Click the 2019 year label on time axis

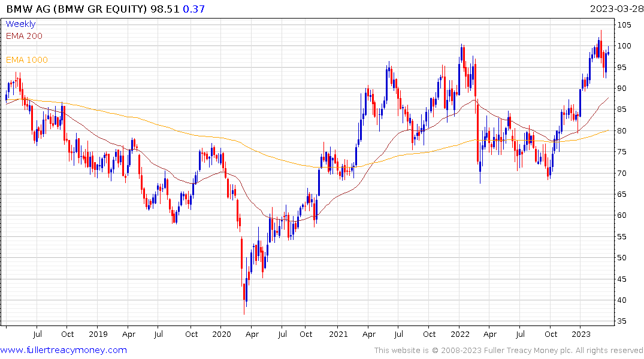98,334
